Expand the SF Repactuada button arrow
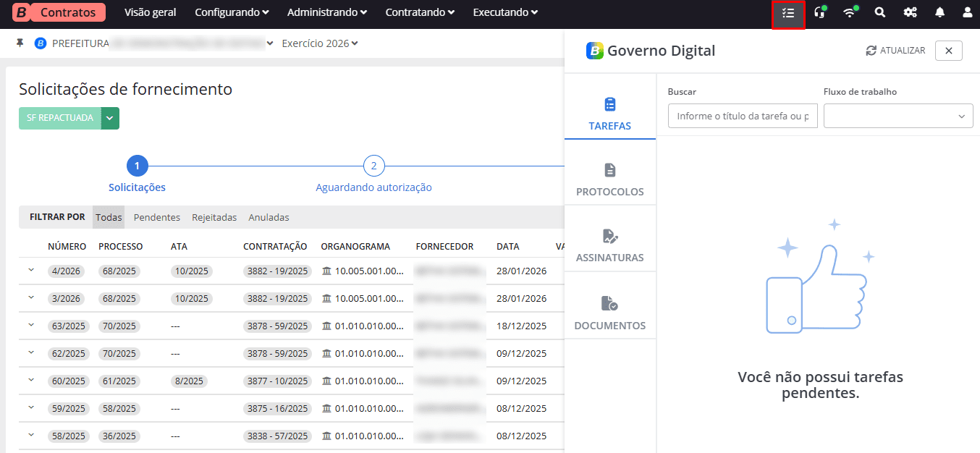Screen dimensions: 980x453 tap(110, 118)
